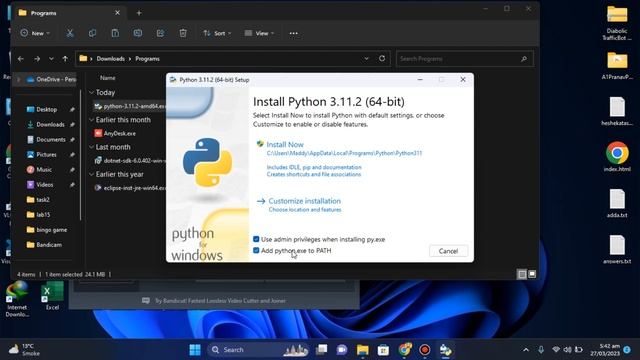Open the Sort dropdown
The width and height of the screenshot is (640, 360).
coord(217,33)
